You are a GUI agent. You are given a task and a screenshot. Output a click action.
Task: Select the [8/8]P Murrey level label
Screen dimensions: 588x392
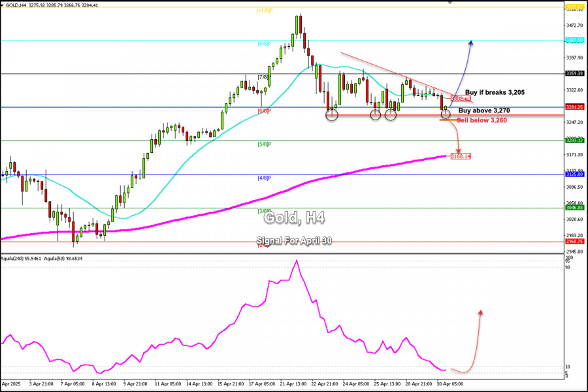(265, 44)
